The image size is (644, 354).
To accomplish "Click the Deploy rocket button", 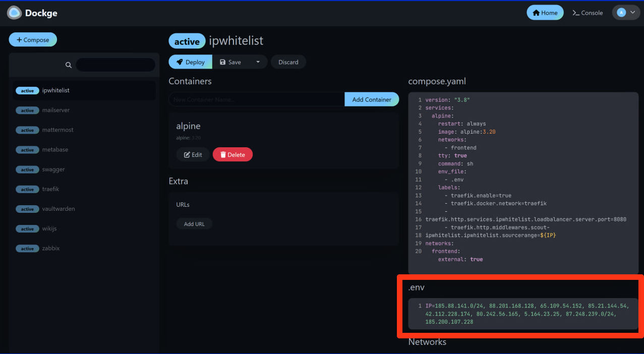I will 190,62.
